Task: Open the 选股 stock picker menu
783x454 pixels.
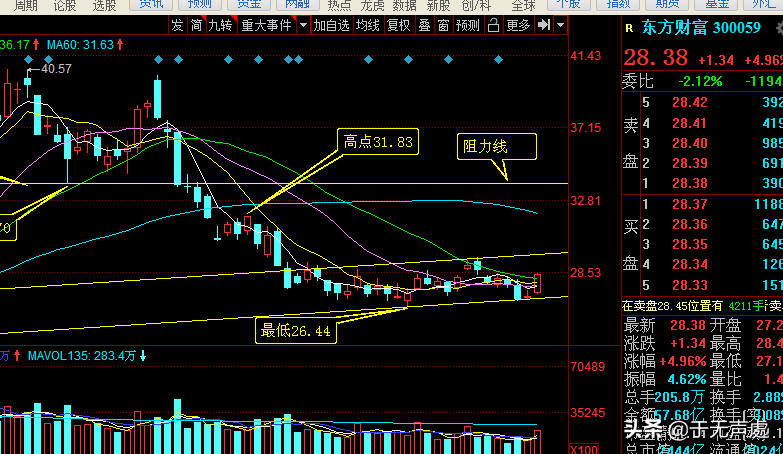Action: (104, 5)
